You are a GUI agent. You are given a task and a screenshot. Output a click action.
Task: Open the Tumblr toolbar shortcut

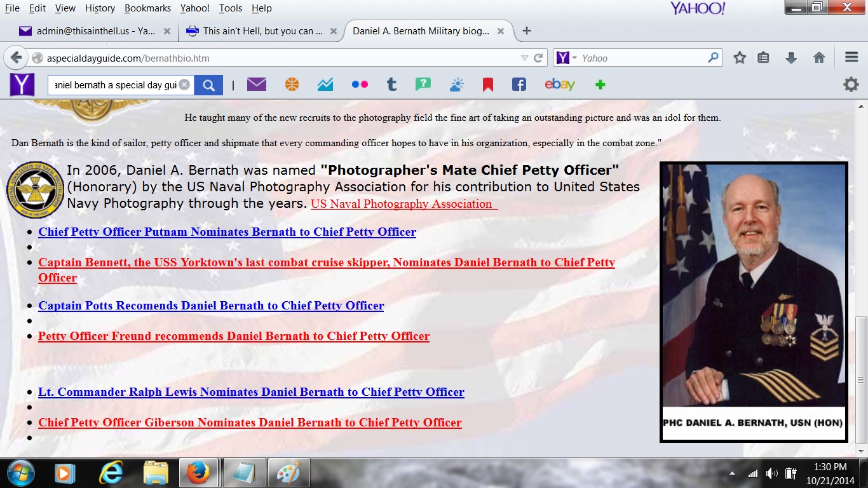tap(391, 85)
